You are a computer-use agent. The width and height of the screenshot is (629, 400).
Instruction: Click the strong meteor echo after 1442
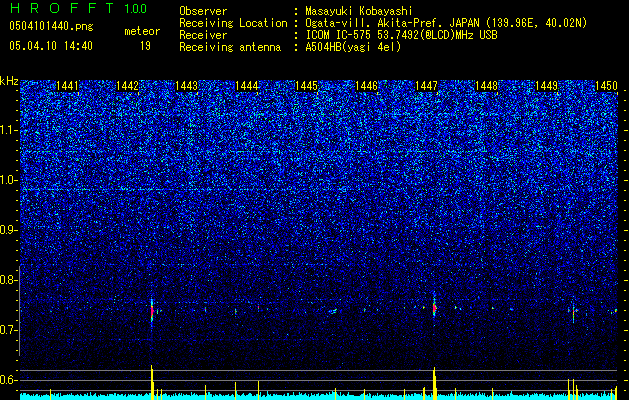click(x=152, y=311)
